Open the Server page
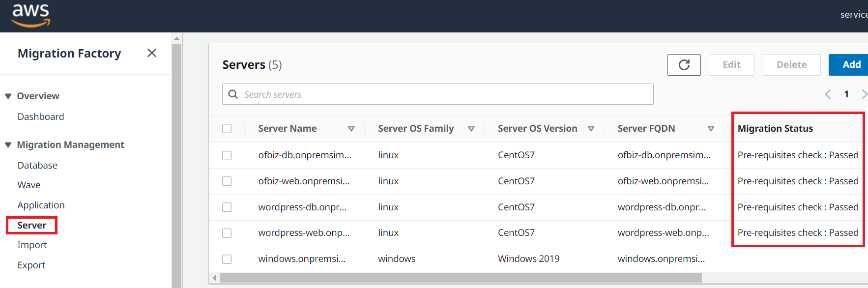 click(x=32, y=225)
